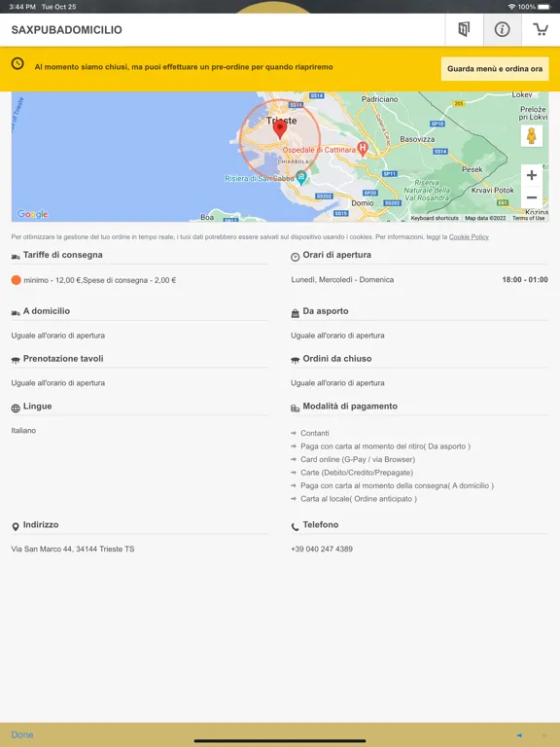Click Contanti payment method
This screenshot has height=747, width=560.
(x=315, y=433)
